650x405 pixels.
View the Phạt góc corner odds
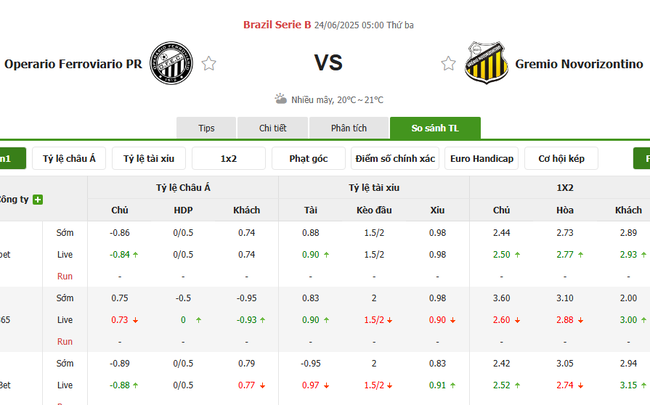(308, 159)
